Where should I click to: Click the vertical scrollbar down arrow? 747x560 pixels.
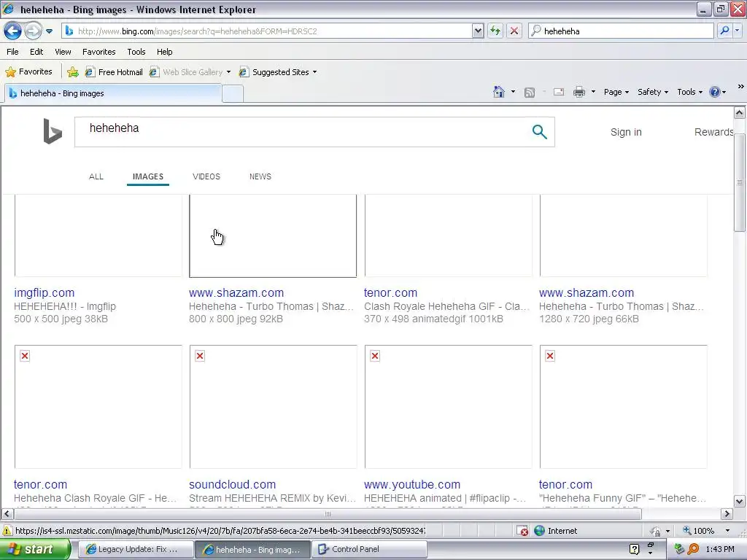tap(740, 502)
